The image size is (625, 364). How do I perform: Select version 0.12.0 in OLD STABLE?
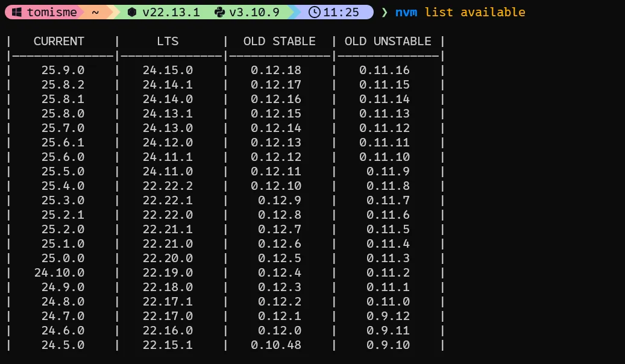pos(280,330)
